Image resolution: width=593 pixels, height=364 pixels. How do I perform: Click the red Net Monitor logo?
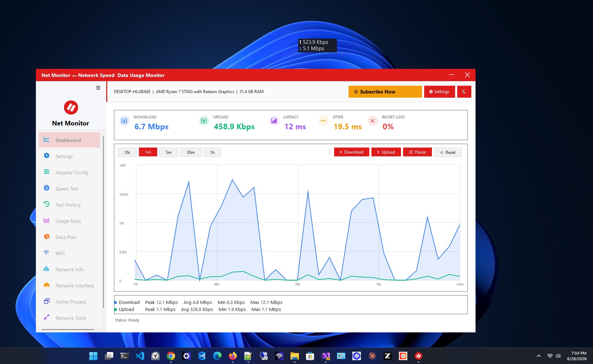click(71, 108)
